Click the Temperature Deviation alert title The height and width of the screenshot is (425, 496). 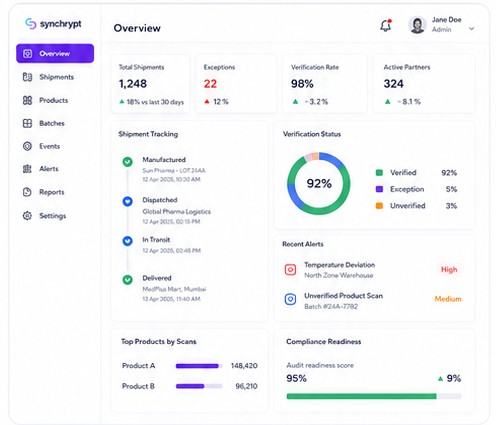pos(340,265)
